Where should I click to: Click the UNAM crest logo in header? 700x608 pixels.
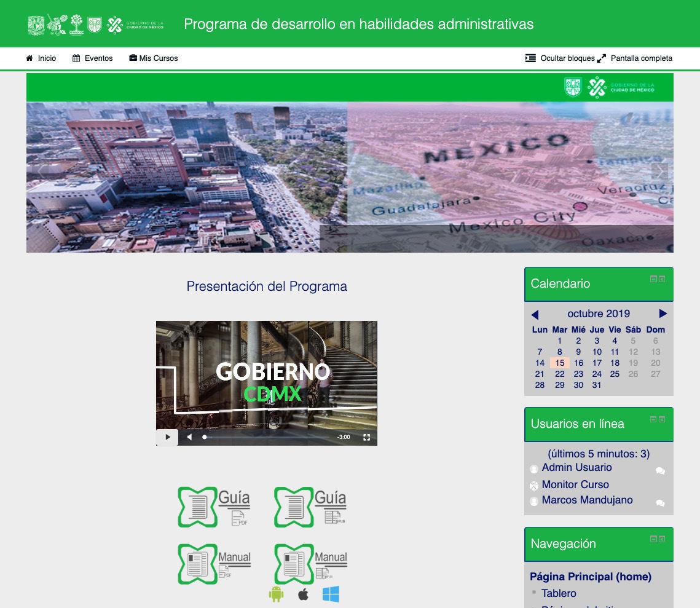(36, 25)
